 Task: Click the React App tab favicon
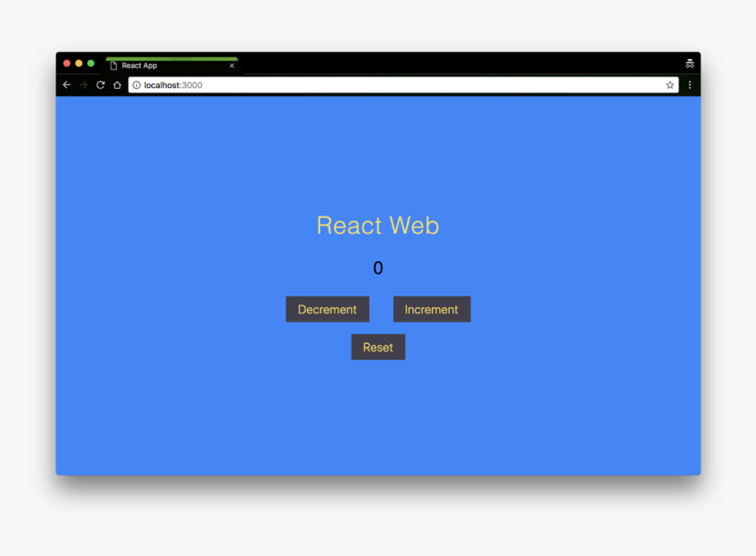pos(111,64)
